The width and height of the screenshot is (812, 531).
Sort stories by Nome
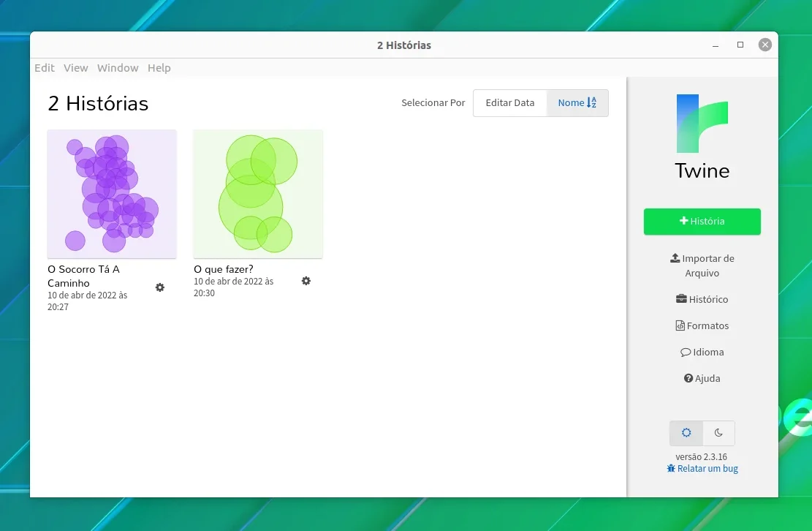pyautogui.click(x=577, y=102)
